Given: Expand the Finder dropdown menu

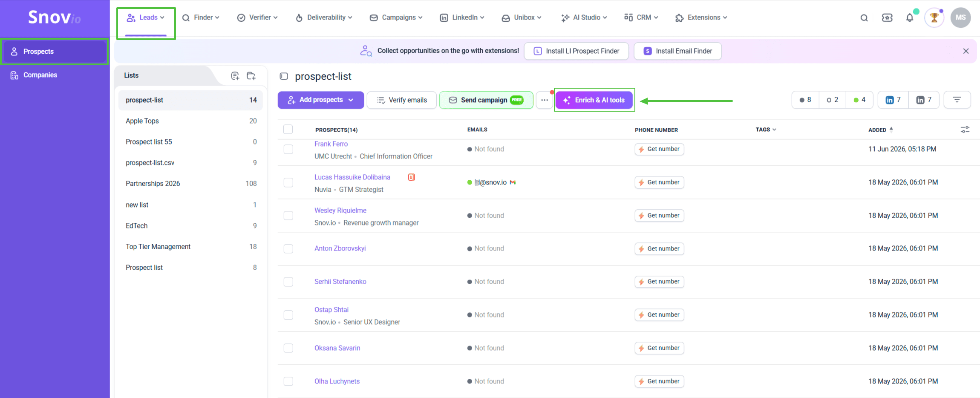Looking at the screenshot, I should (201, 17).
